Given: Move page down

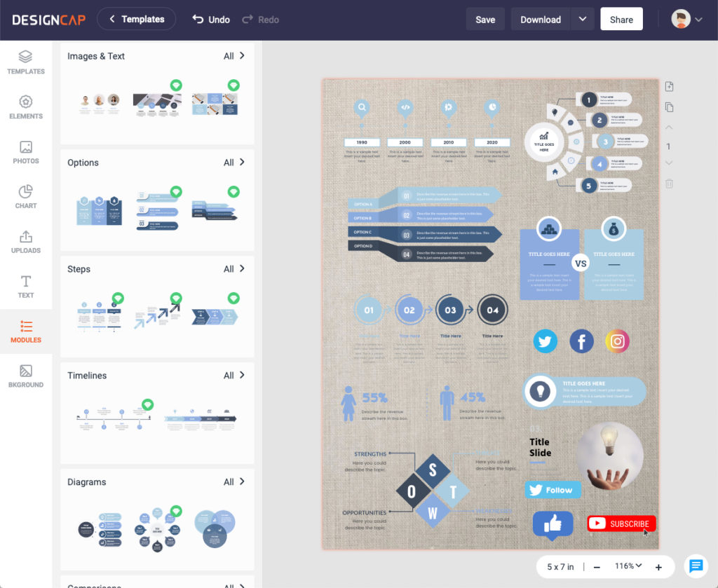Looking at the screenshot, I should 669,163.
